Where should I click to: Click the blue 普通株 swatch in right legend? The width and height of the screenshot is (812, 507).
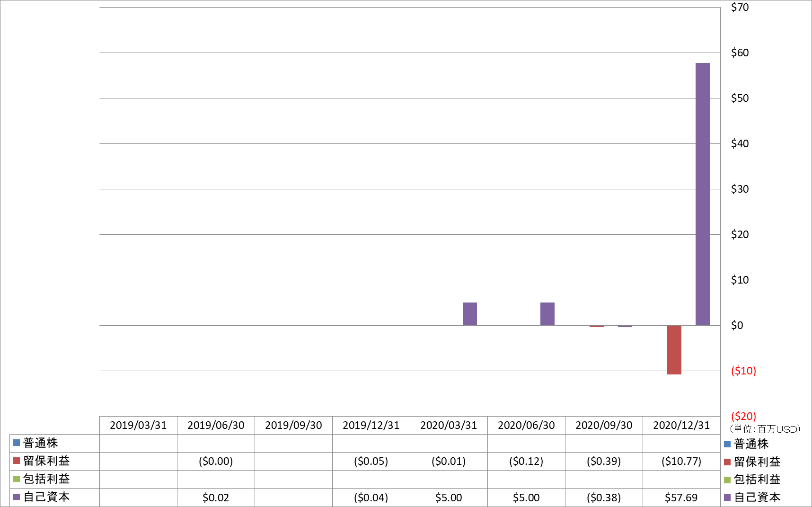pos(727,444)
